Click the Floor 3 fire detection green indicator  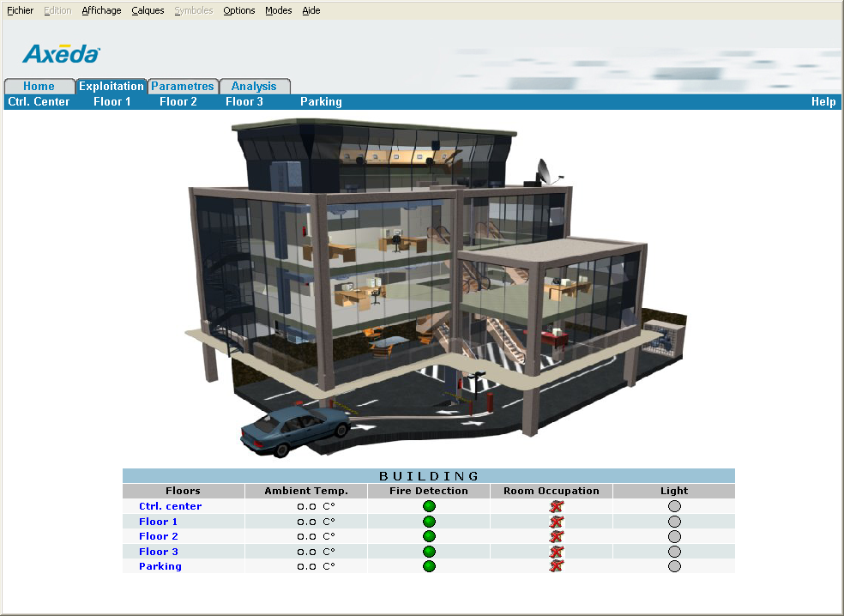[x=429, y=552]
